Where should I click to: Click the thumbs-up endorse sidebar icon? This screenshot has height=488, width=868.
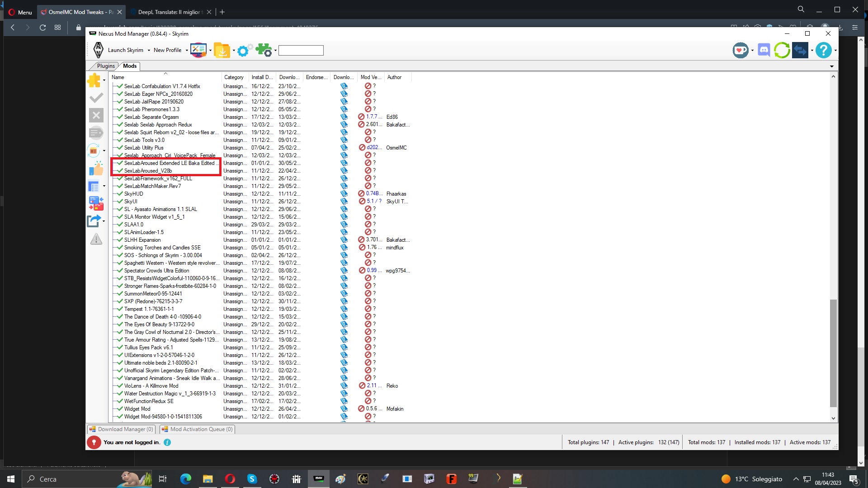[96, 169]
